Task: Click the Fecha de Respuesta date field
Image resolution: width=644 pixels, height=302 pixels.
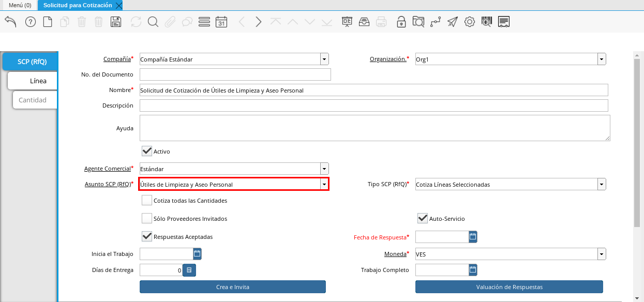Action: click(x=442, y=237)
